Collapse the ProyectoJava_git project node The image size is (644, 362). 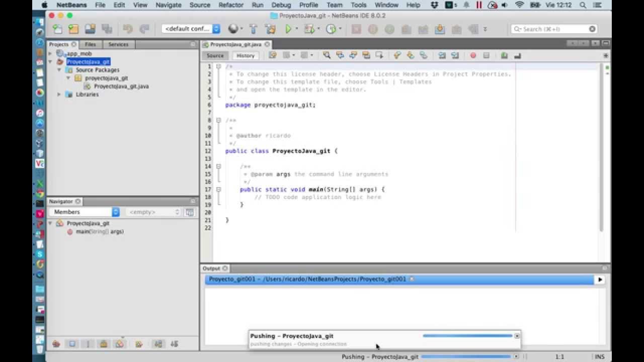point(50,62)
